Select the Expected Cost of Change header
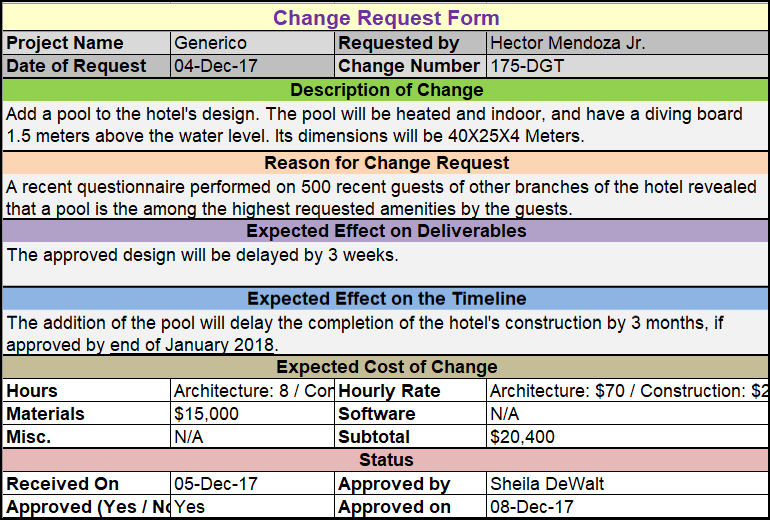 click(386, 367)
